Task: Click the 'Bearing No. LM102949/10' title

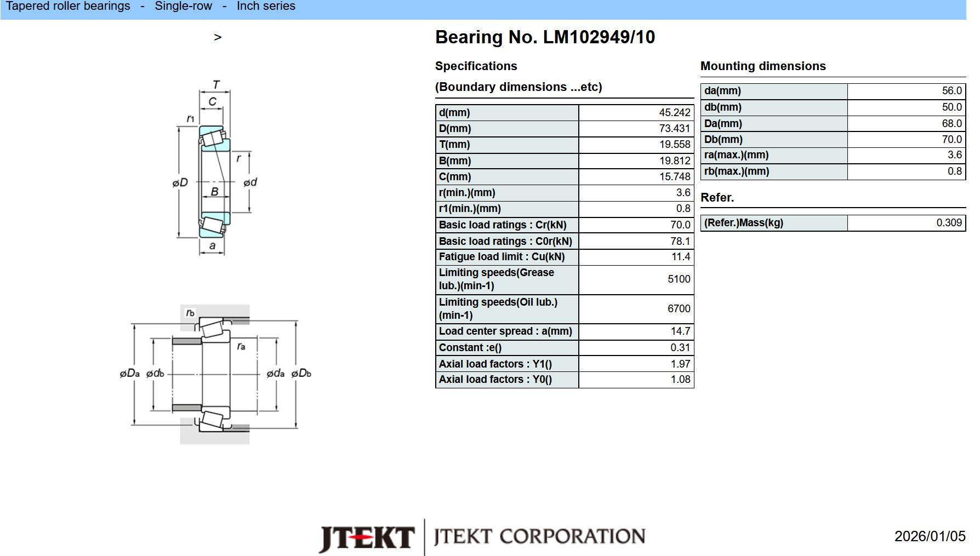Action: pyautogui.click(x=545, y=37)
